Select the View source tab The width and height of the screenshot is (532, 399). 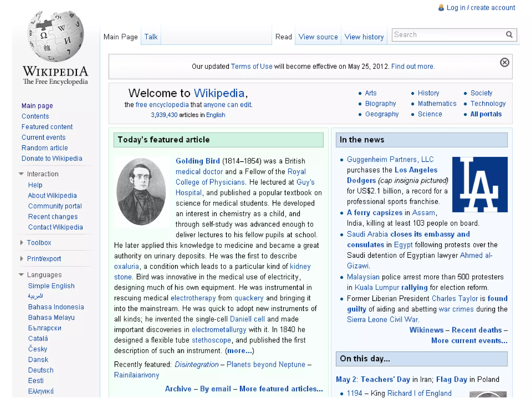point(318,37)
